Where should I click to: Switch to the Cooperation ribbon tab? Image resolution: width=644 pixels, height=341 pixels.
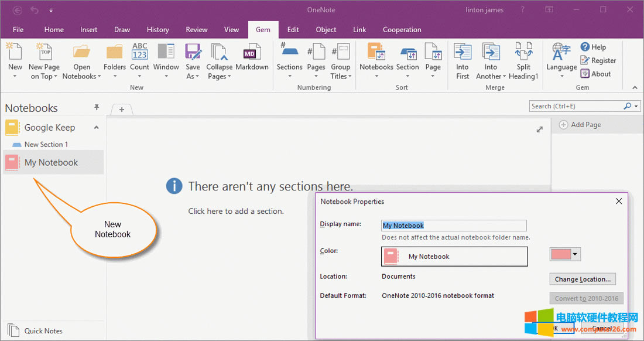click(x=402, y=30)
